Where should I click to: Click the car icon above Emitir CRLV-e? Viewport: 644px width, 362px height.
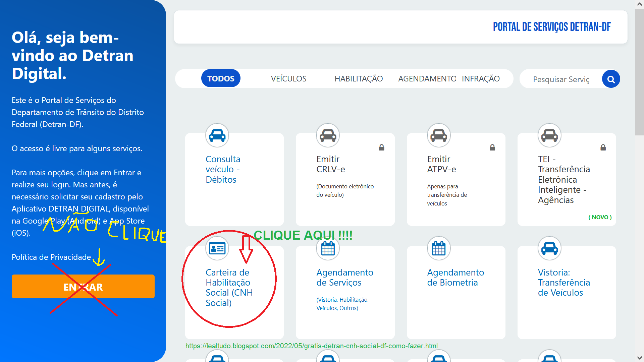[328, 135]
